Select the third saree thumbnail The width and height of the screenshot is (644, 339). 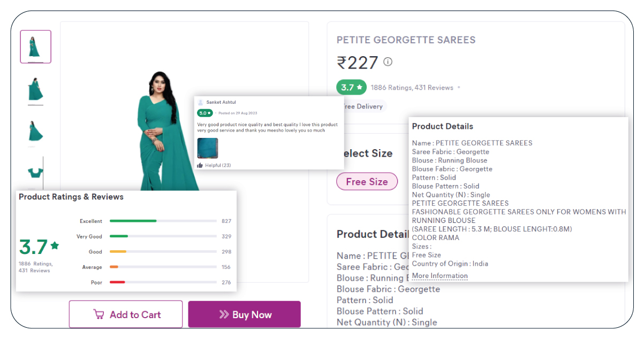(35, 130)
